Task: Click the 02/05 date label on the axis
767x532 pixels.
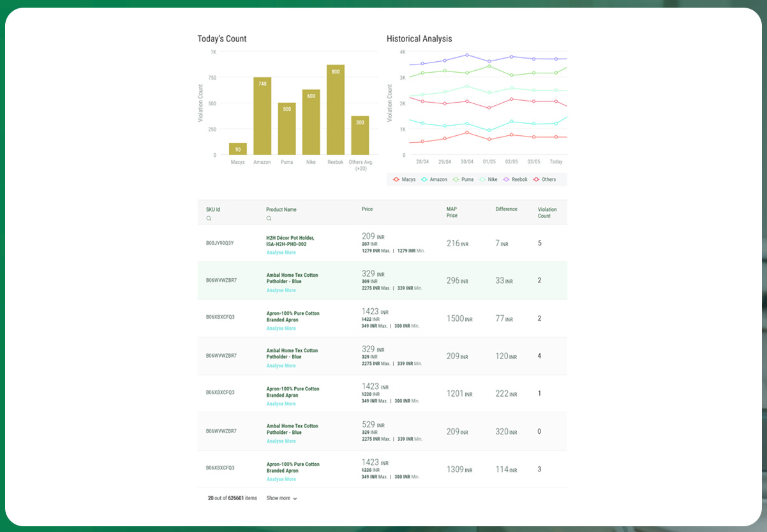Action: (x=511, y=162)
